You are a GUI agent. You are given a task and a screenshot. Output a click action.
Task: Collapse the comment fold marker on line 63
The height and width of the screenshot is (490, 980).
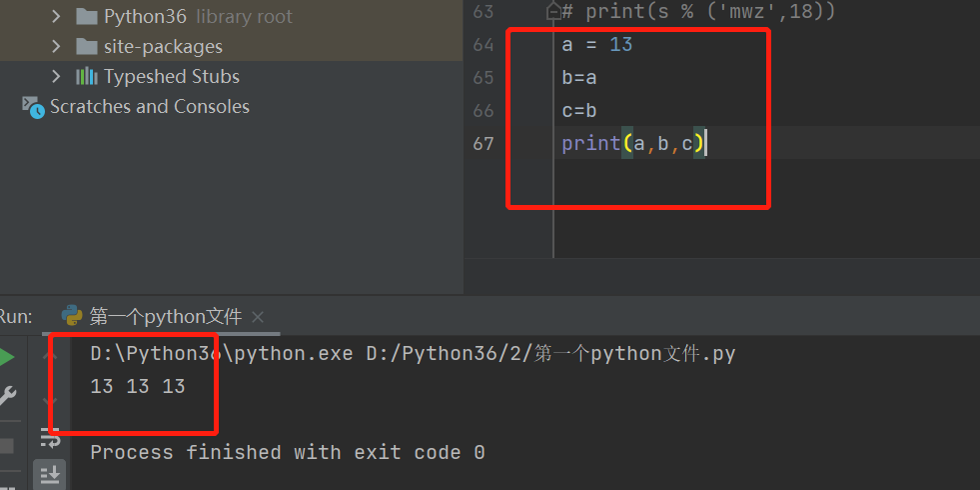point(552,12)
